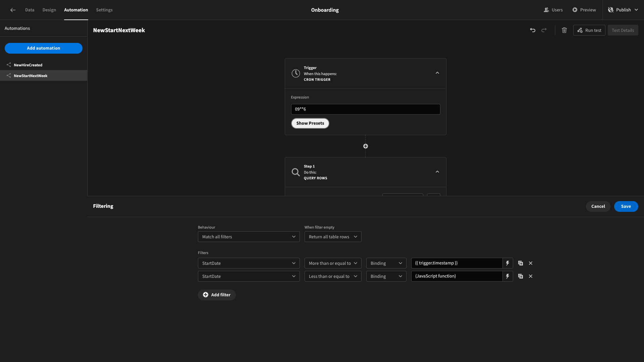Open bindings for JavaScript function filter value
This screenshot has width=644, height=362.
coord(508,276)
